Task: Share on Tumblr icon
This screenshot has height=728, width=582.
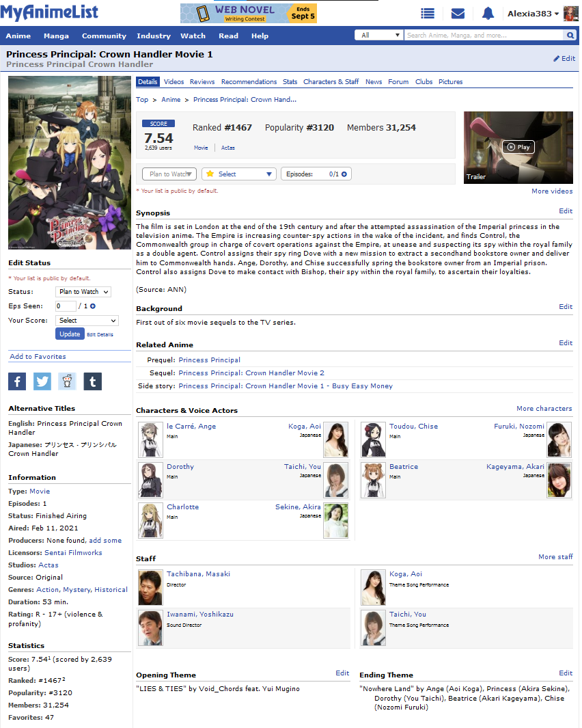Action: (92, 381)
